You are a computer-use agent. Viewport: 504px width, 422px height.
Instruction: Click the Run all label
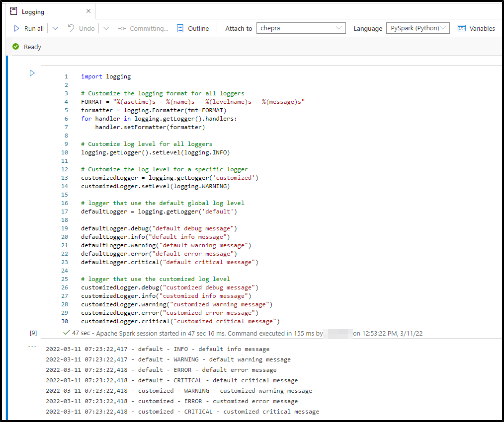pyautogui.click(x=34, y=29)
